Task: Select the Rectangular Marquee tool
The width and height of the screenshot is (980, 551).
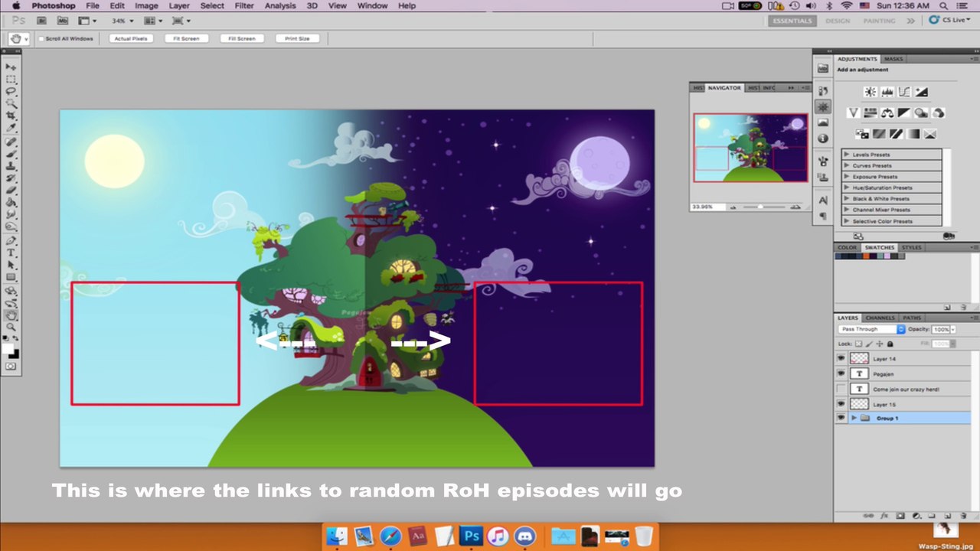Action: [x=11, y=79]
